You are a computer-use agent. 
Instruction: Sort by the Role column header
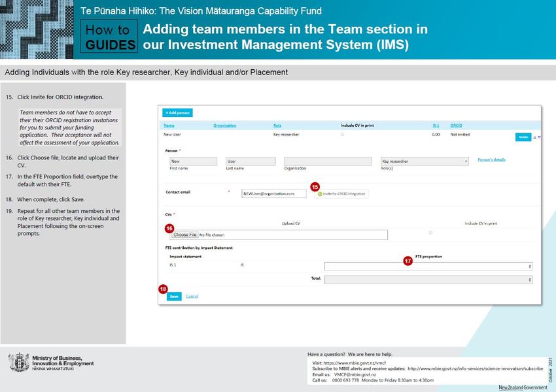tap(277, 125)
